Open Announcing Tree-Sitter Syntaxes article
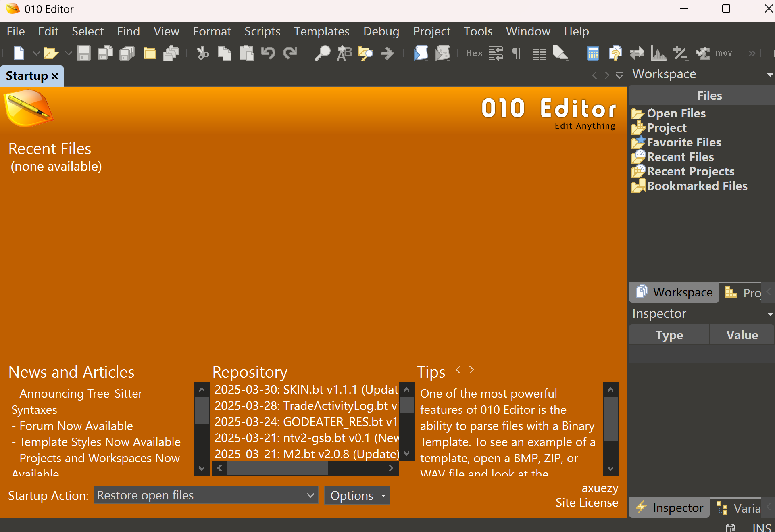 coord(77,401)
